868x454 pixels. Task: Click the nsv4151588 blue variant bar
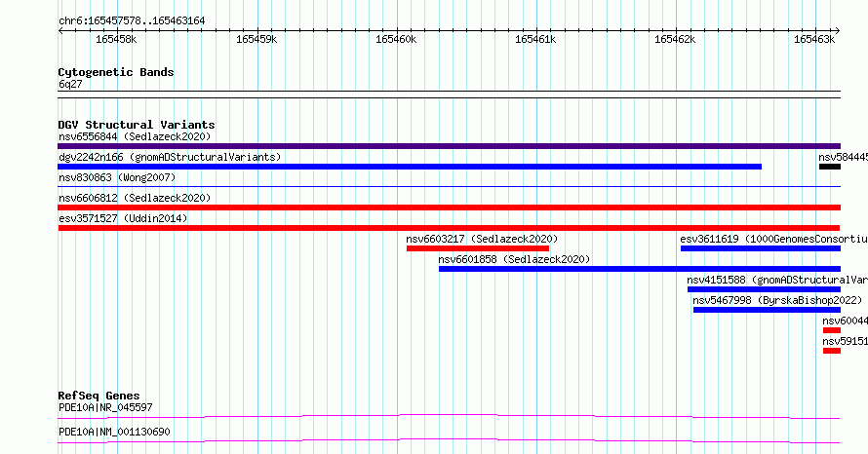pyautogui.click(x=764, y=289)
